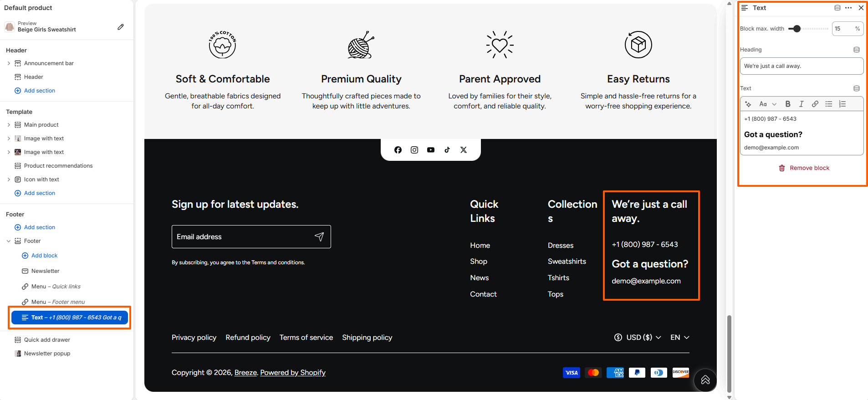This screenshot has width=868, height=400.
Task: Open the Privacy policy link
Action: point(194,338)
